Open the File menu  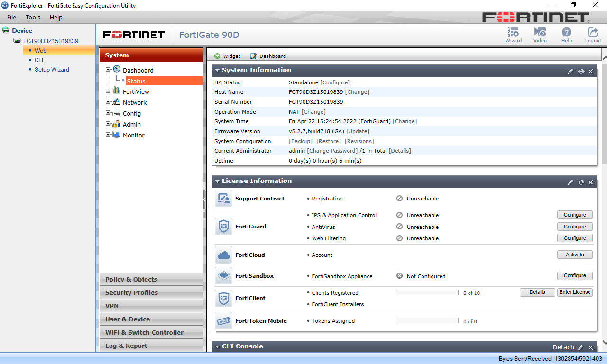click(11, 17)
